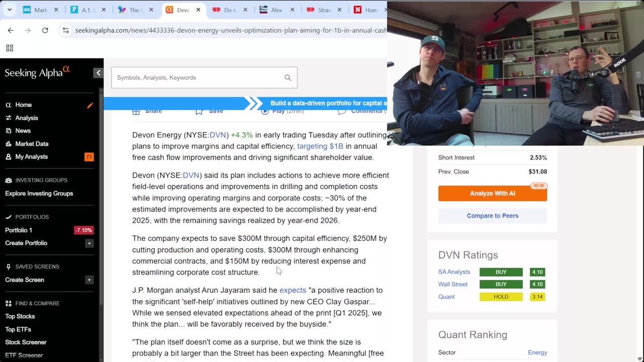Close the 'Mark' browser tab
Image resolution: width=644 pixels, height=362 pixels.
(56, 10)
